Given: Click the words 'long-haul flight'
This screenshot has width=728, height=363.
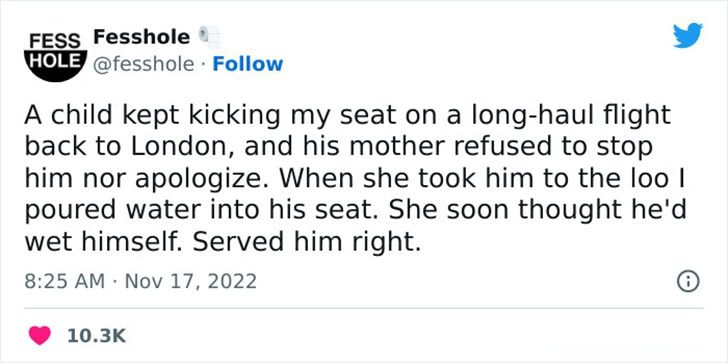Looking at the screenshot, I should point(572,116).
